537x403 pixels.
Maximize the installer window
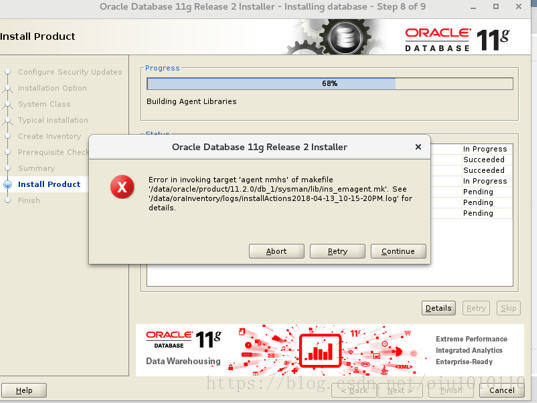pyautogui.click(x=496, y=7)
